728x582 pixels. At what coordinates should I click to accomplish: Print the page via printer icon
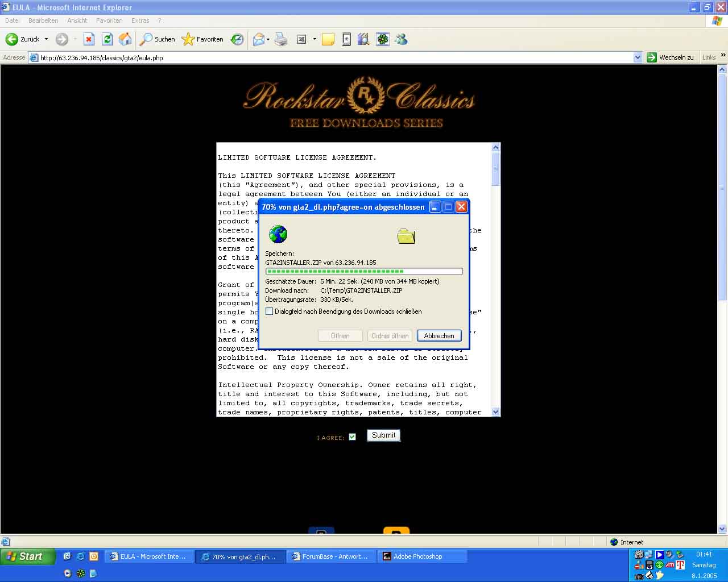click(281, 39)
